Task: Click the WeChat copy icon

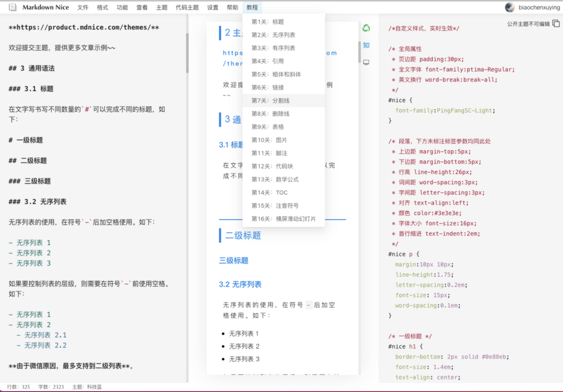Action: (x=366, y=28)
